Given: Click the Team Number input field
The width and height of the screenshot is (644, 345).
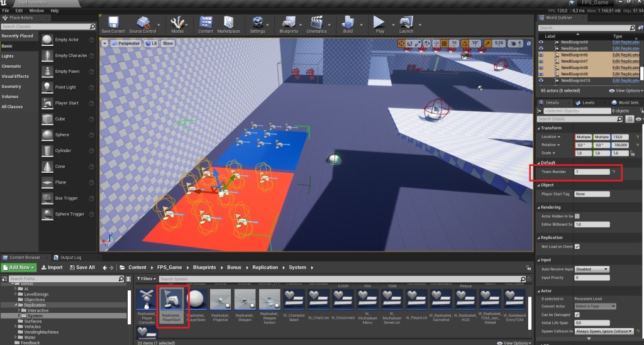Looking at the screenshot, I should coord(591,172).
